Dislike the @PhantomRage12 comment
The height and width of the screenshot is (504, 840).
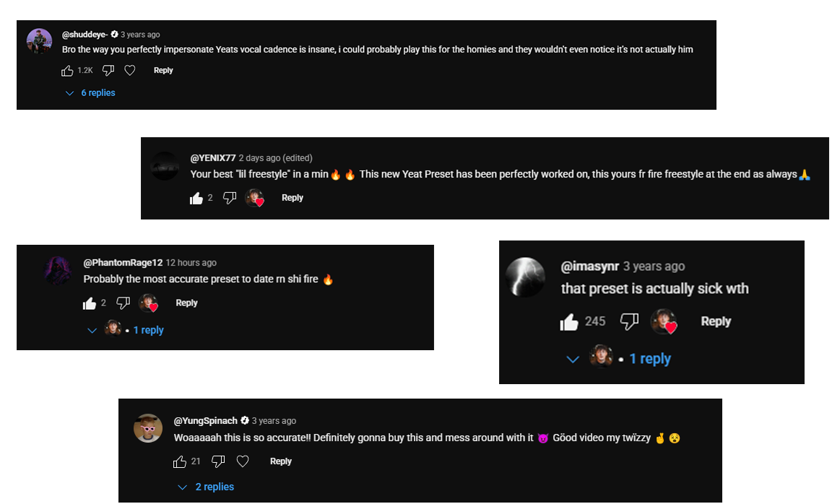[x=124, y=303]
